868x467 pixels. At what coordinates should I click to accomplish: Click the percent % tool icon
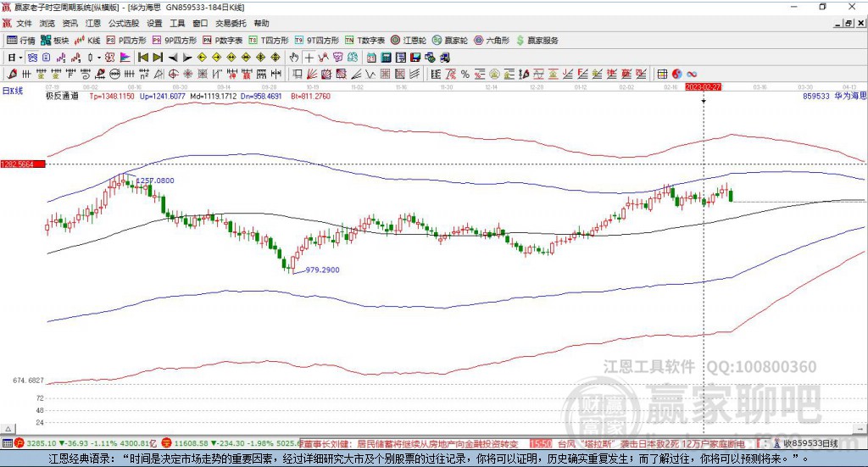tap(465, 74)
